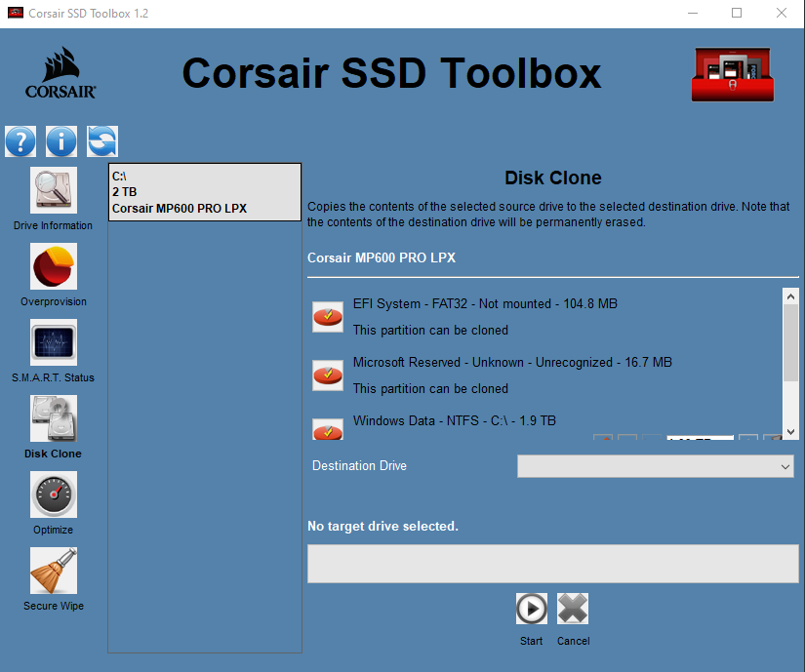Expand the Destination Drive dropdown
Image resolution: width=805 pixels, height=672 pixels.
coord(657,467)
